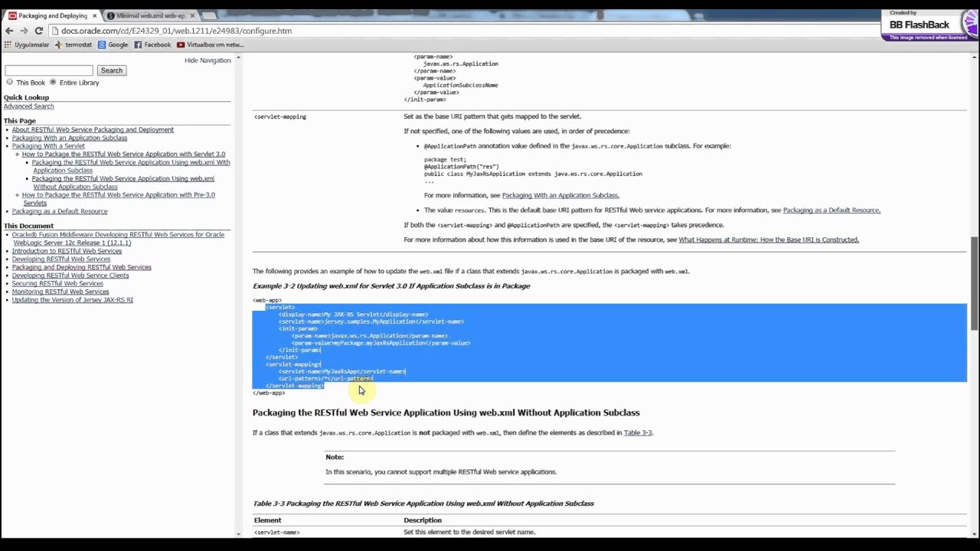Switch to the Minimal web.xml web-app tab
The image size is (980, 551).
point(151,15)
